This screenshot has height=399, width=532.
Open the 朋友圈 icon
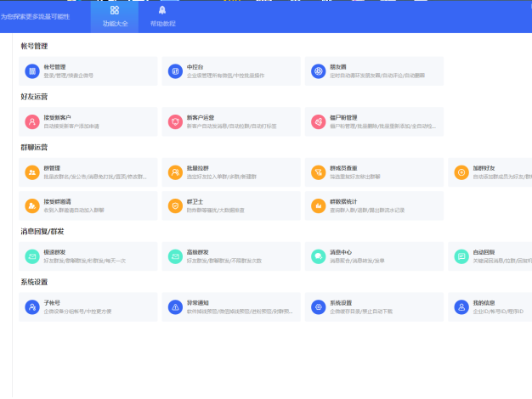click(x=318, y=70)
